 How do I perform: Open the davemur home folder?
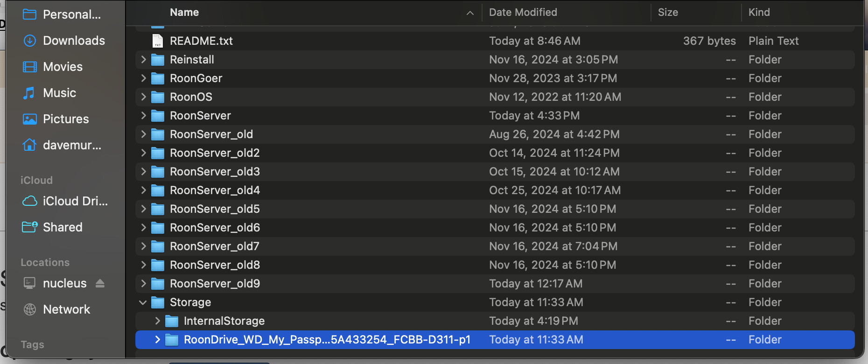(62, 145)
